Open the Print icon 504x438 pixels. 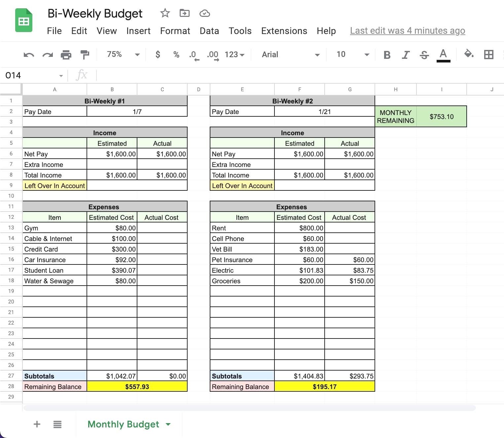[x=66, y=55]
